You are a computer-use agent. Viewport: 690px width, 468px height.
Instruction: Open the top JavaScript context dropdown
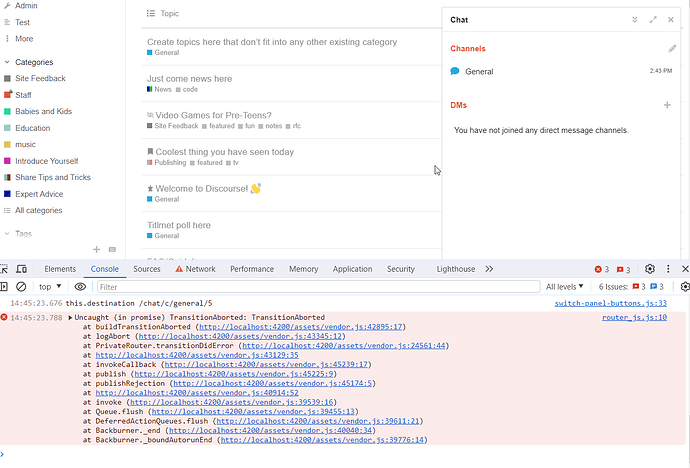50,287
